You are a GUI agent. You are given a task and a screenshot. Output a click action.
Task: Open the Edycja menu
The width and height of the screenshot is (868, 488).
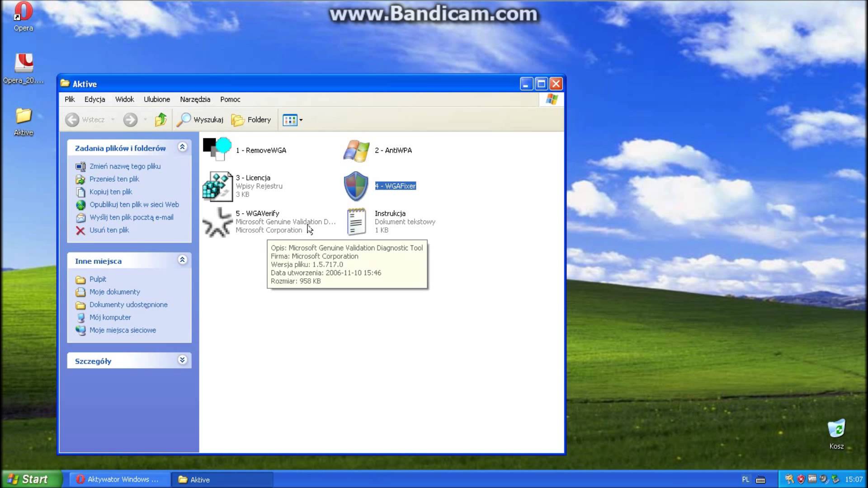[94, 99]
